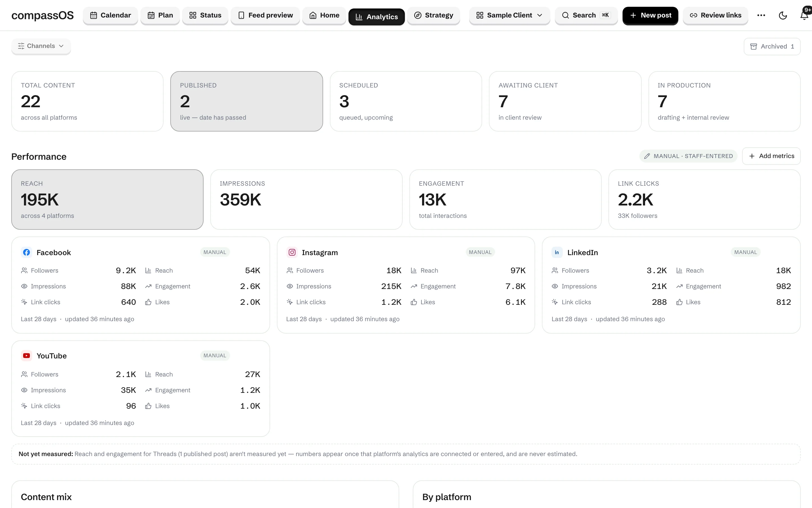Select the Impressions performance card
This screenshot has width=812, height=508.
click(x=306, y=200)
